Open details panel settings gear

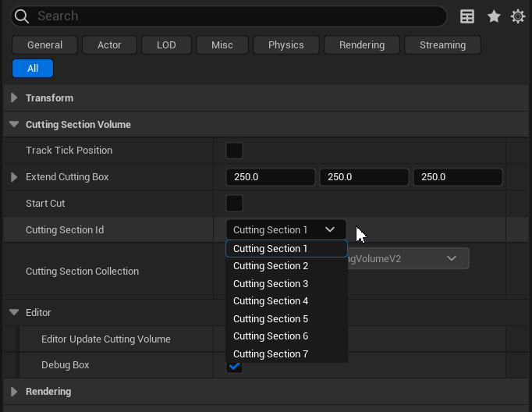click(518, 16)
